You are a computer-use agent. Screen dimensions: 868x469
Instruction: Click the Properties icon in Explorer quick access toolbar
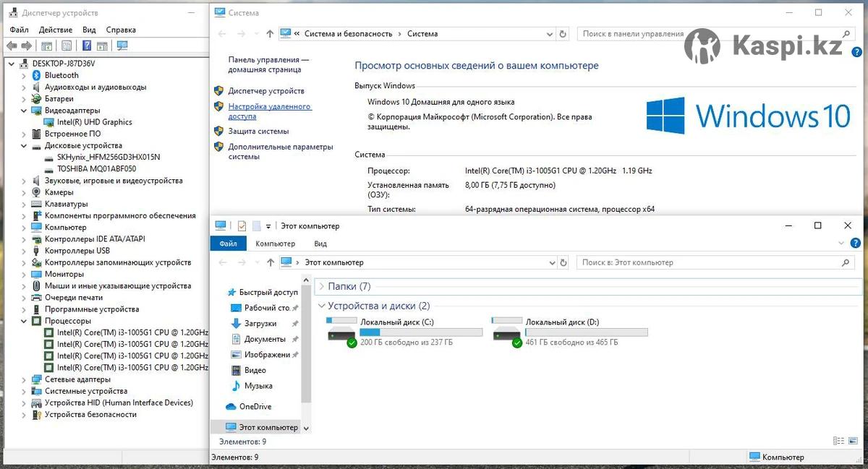tap(242, 226)
